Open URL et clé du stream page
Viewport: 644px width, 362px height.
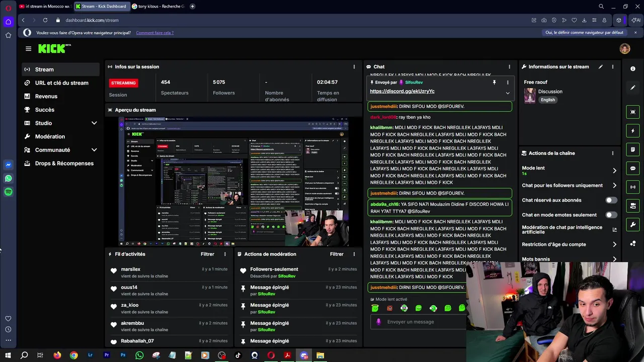click(x=60, y=83)
